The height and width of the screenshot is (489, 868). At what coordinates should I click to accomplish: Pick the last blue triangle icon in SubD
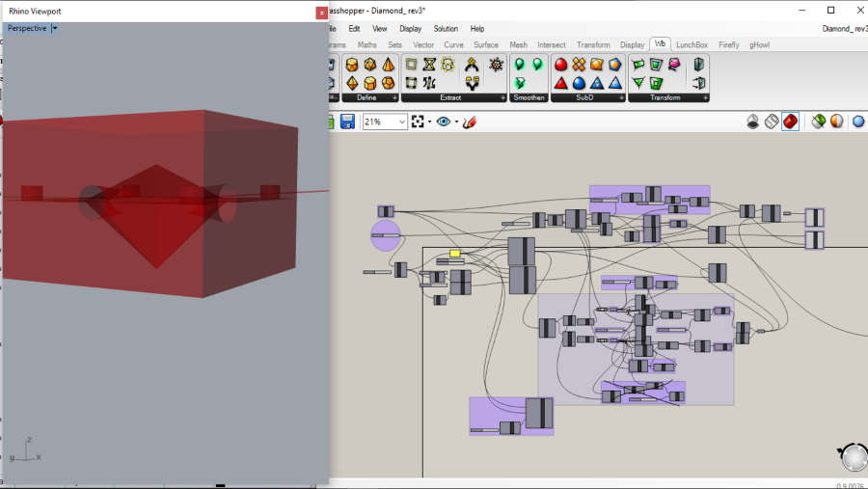click(x=615, y=83)
